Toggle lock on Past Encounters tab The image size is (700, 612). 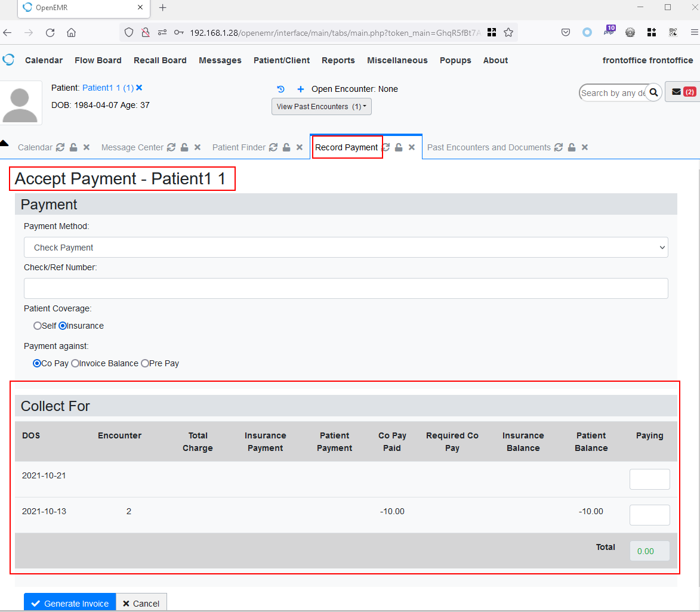point(572,147)
